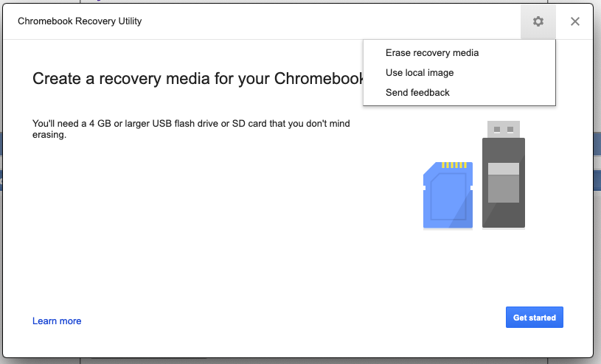Close the Chromebook Recovery Utility window
The width and height of the screenshot is (601, 364).
pyautogui.click(x=575, y=21)
